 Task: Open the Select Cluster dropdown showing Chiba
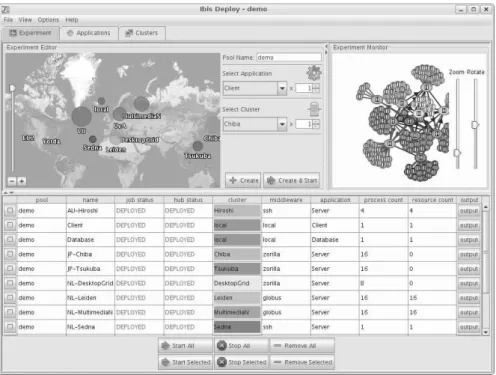point(255,124)
